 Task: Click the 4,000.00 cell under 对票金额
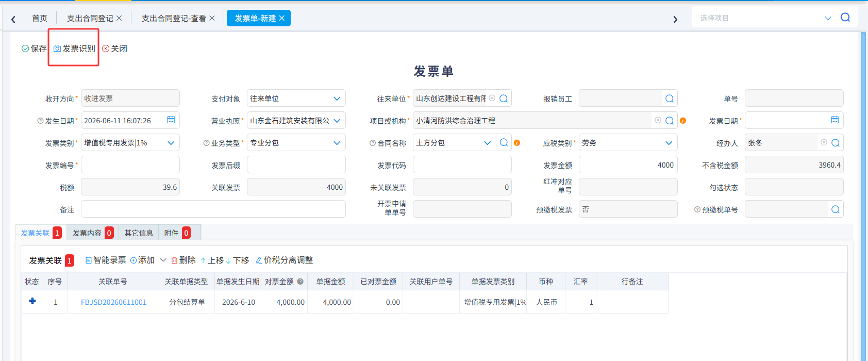coord(285,302)
